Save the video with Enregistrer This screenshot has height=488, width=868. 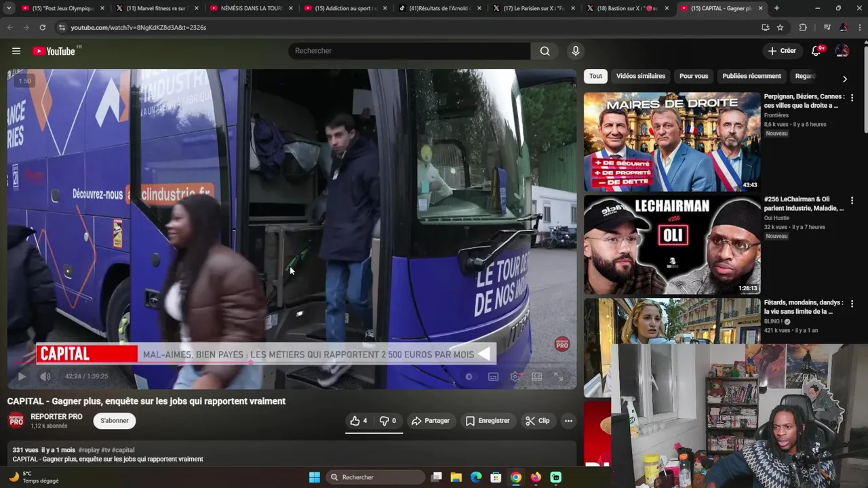(x=488, y=421)
